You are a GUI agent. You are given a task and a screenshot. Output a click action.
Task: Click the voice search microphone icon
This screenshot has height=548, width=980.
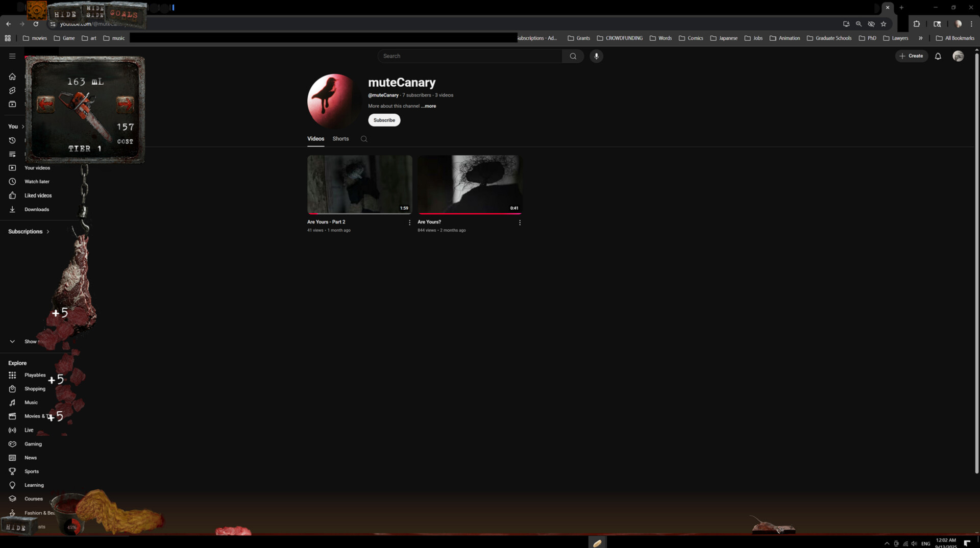tap(596, 56)
